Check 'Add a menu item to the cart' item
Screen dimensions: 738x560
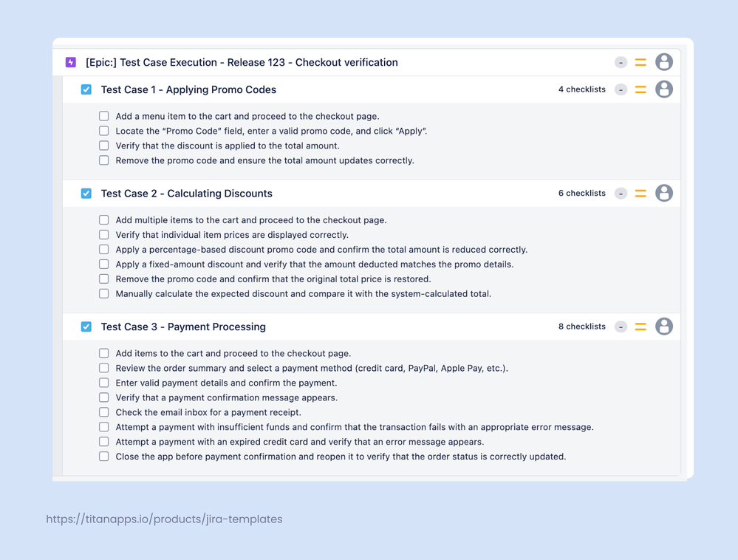[103, 116]
